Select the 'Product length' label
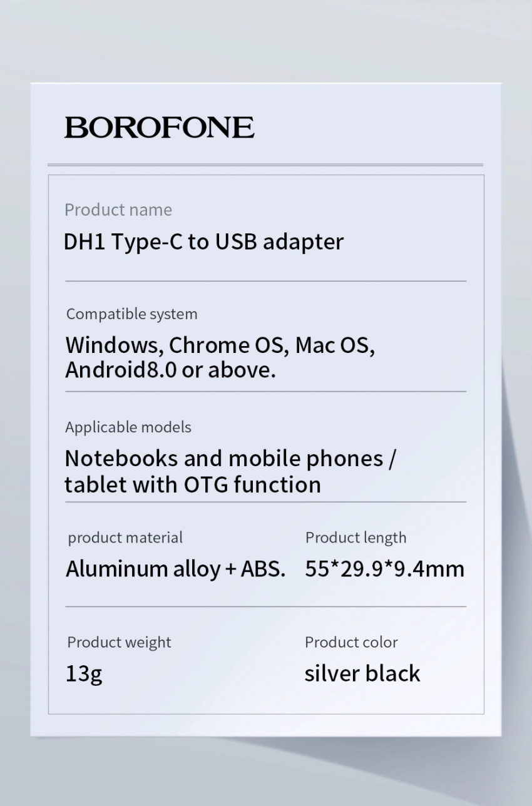Viewport: 532px width, 806px height. 356,538
